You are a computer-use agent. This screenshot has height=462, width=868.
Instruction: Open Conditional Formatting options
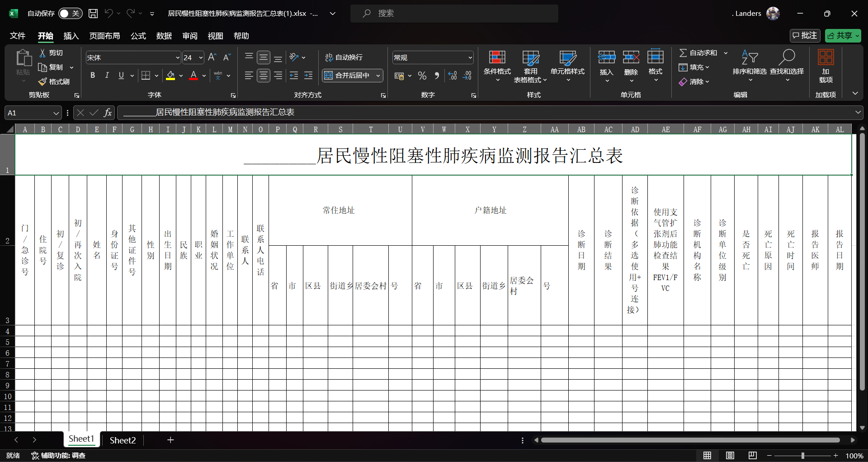[x=497, y=66]
